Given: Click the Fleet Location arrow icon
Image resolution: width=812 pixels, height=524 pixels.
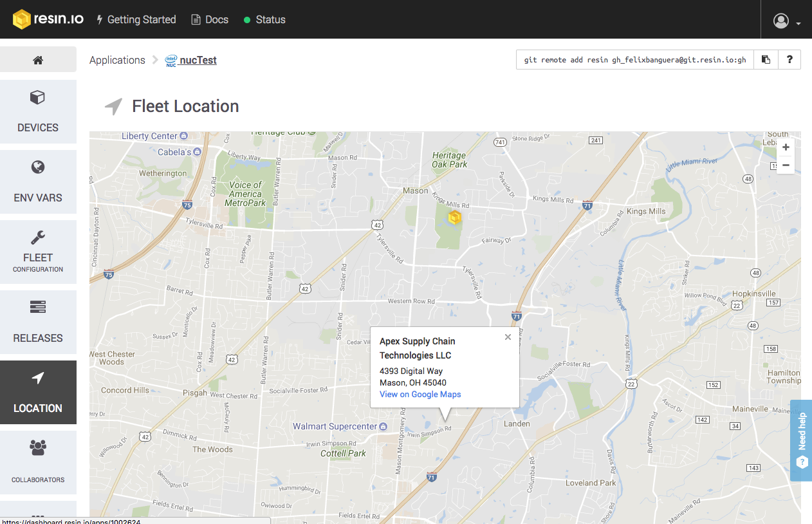Looking at the screenshot, I should 113,106.
